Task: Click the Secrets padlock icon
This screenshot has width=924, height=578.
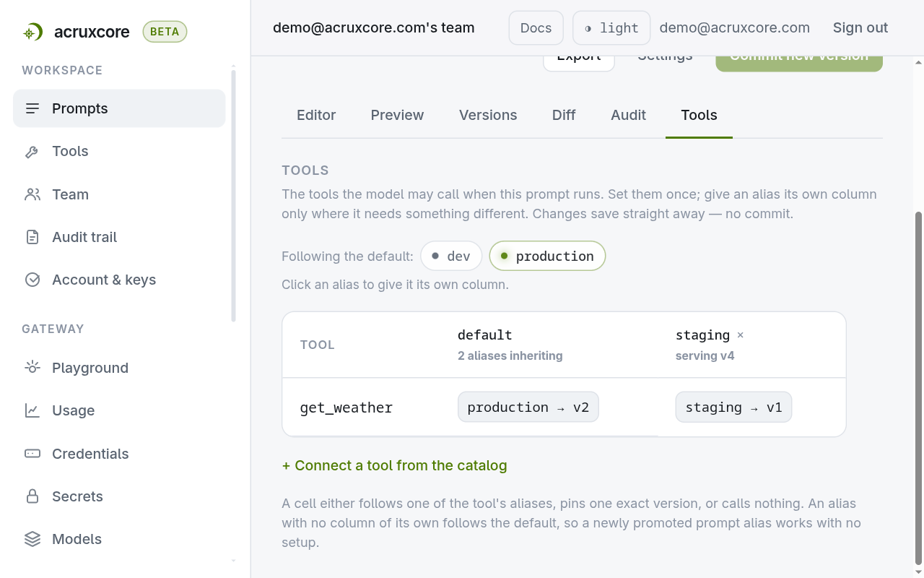Action: click(32, 496)
